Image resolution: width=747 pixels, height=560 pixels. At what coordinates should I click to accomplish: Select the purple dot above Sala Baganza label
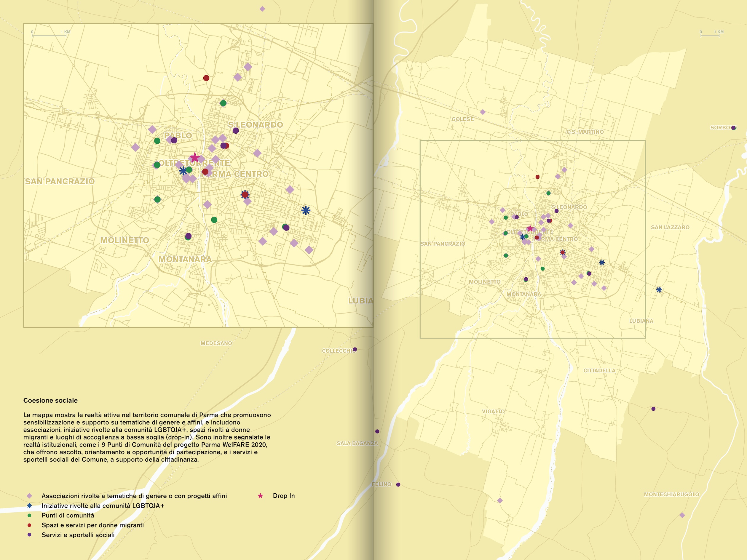377,431
